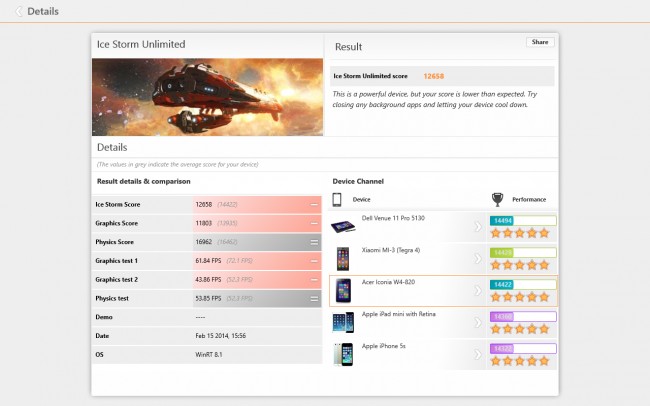Image resolution: width=650 pixels, height=406 pixels.
Task: Click the Ice Storm Unlimited score label
Action: coord(370,76)
